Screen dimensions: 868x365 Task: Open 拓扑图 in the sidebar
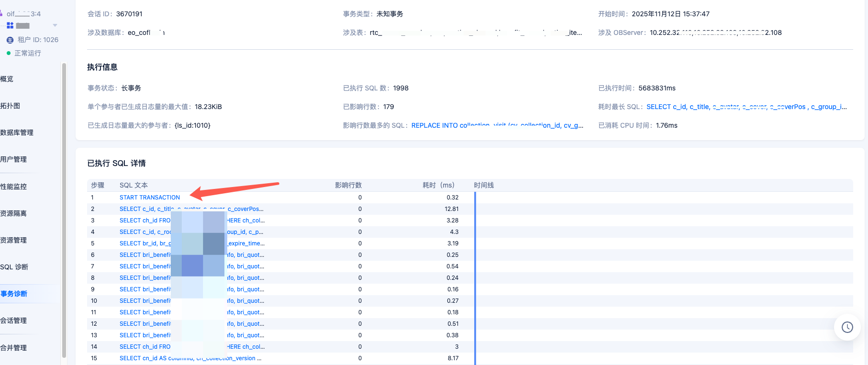coord(11,106)
